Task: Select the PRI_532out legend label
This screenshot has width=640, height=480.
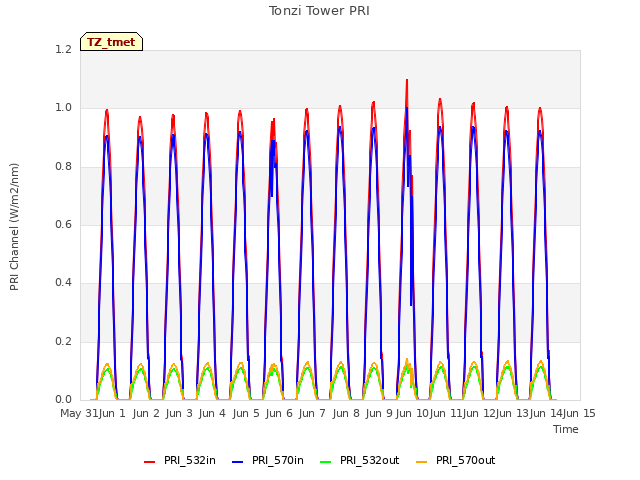Action: click(370, 460)
